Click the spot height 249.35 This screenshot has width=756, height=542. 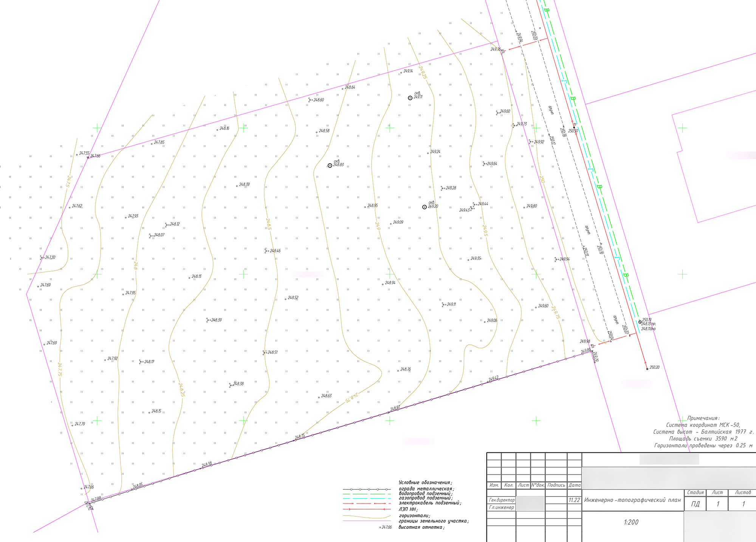(x=476, y=259)
